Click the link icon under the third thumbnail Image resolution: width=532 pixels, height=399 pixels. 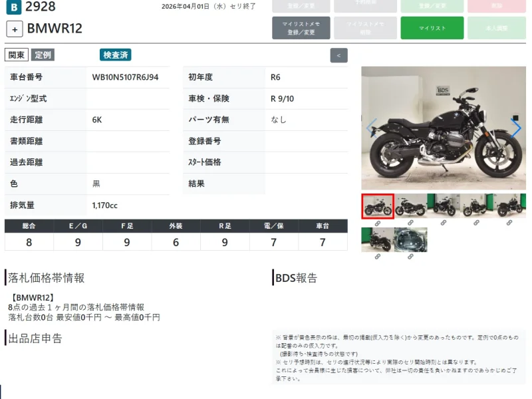[x=444, y=223]
